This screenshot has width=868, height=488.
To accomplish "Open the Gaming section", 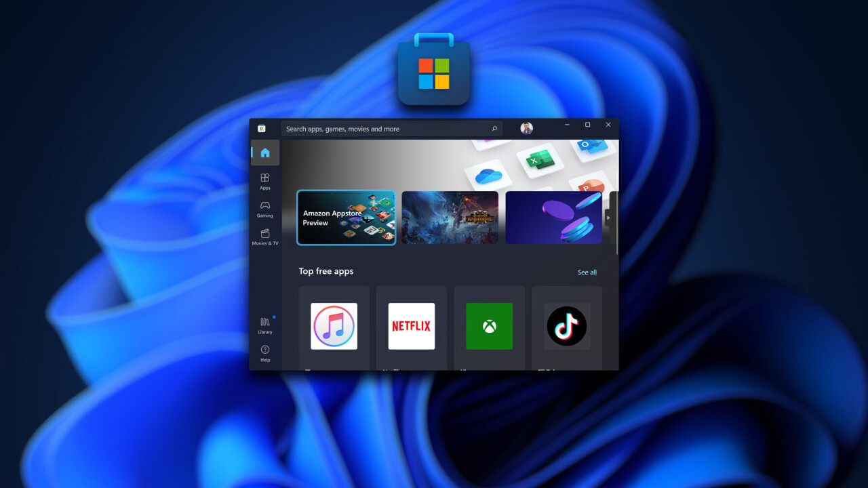I will click(x=265, y=208).
